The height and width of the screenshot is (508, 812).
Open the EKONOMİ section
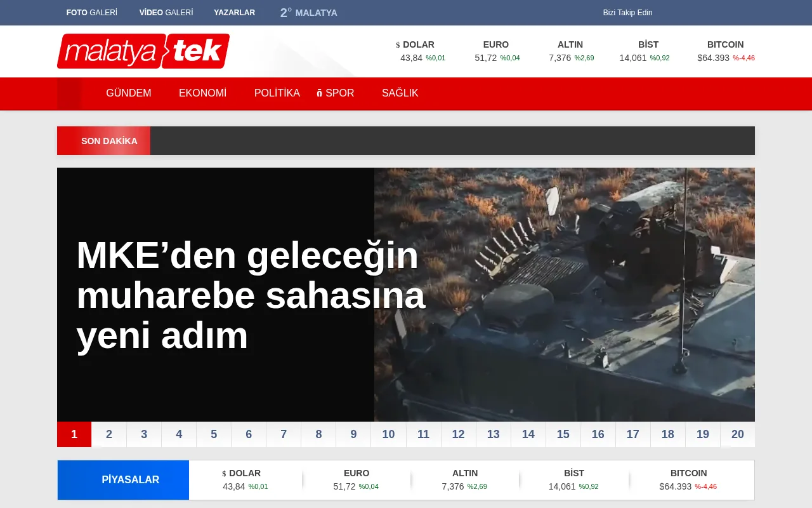pos(203,93)
